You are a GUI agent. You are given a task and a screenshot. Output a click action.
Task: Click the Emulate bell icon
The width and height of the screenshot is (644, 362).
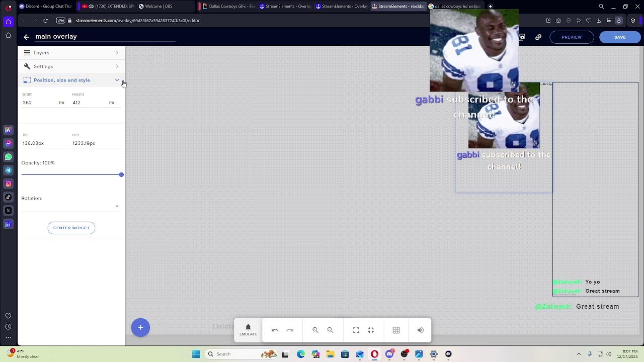pyautogui.click(x=248, y=330)
